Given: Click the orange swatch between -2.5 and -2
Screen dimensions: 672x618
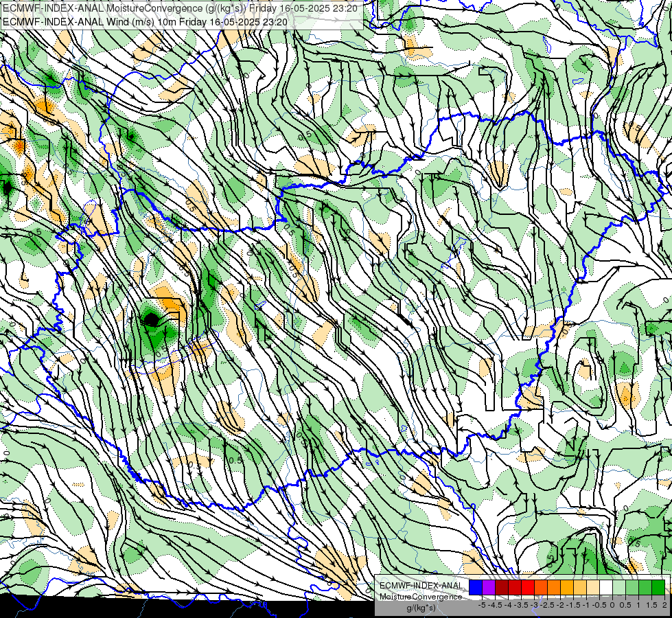Looking at the screenshot, I should pos(554,587).
